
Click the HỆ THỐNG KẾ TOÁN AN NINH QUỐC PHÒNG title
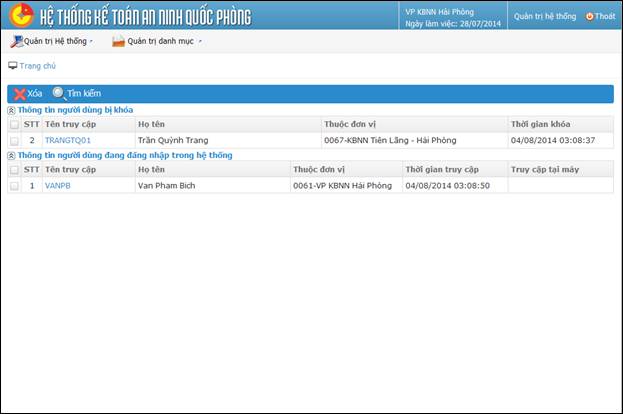(146, 17)
